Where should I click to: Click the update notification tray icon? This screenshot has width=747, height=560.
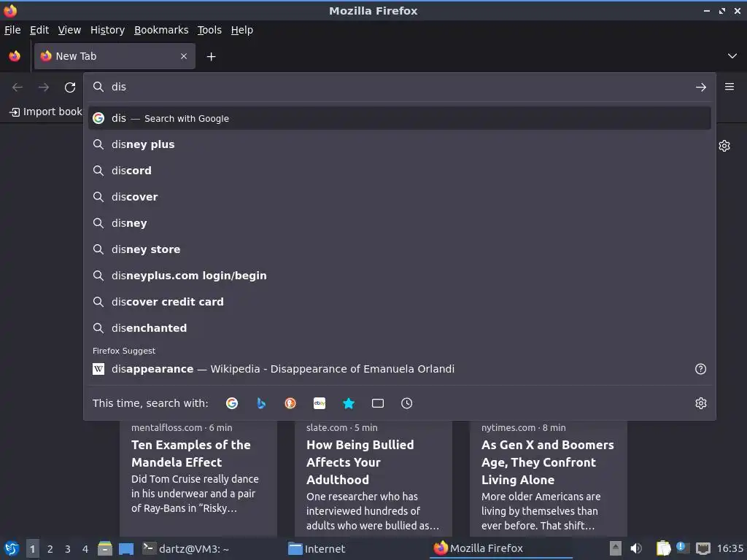(x=682, y=548)
